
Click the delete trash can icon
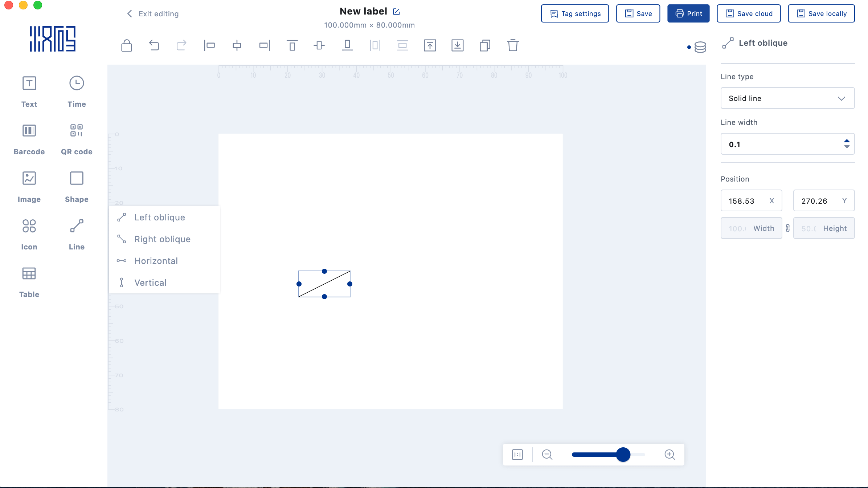coord(512,45)
